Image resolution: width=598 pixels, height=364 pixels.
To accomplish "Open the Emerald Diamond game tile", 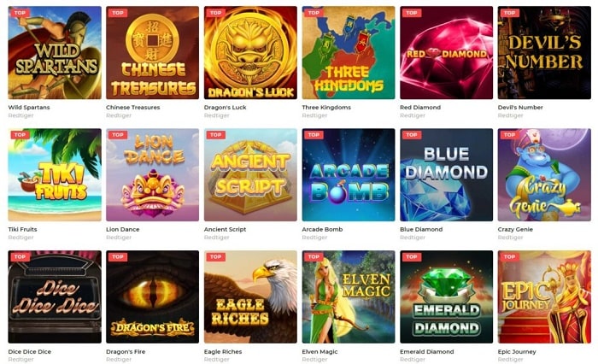I will 446,296.
